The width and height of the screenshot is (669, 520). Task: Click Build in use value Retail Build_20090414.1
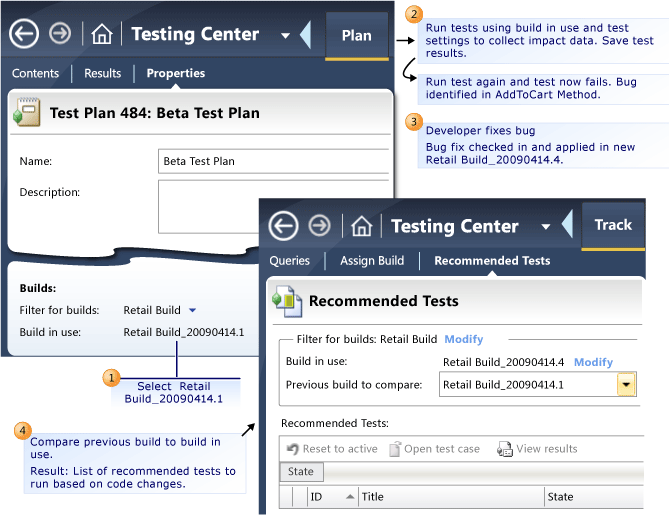[x=183, y=332]
